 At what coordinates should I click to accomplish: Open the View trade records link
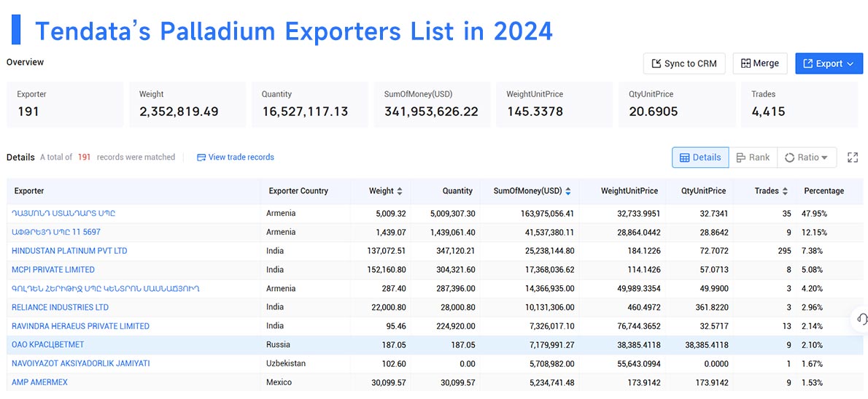tap(236, 157)
